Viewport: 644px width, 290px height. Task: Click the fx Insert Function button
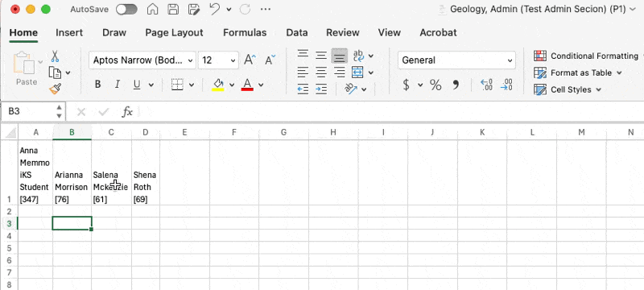(x=127, y=112)
